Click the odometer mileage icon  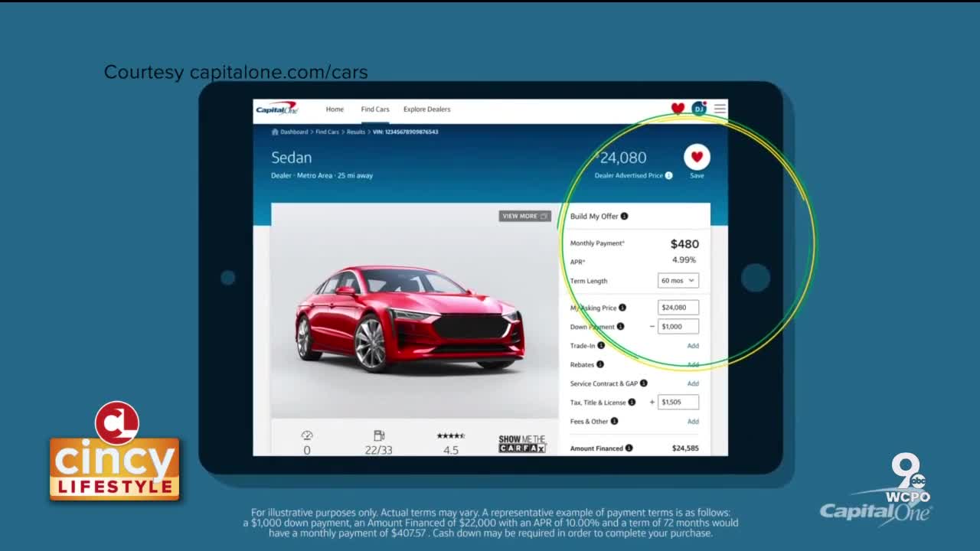(307, 435)
